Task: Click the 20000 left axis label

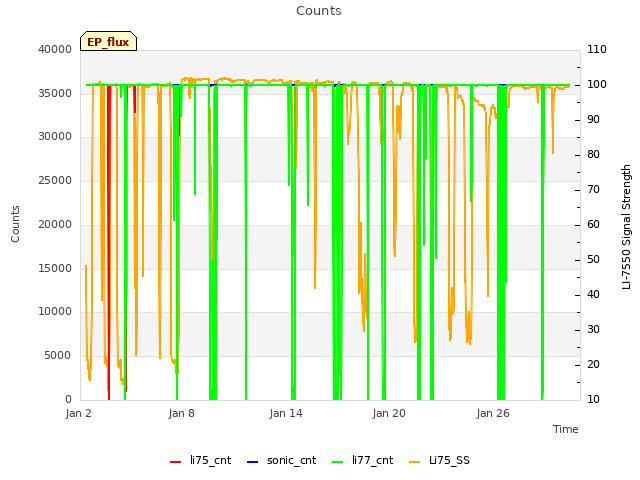Action: pos(55,224)
